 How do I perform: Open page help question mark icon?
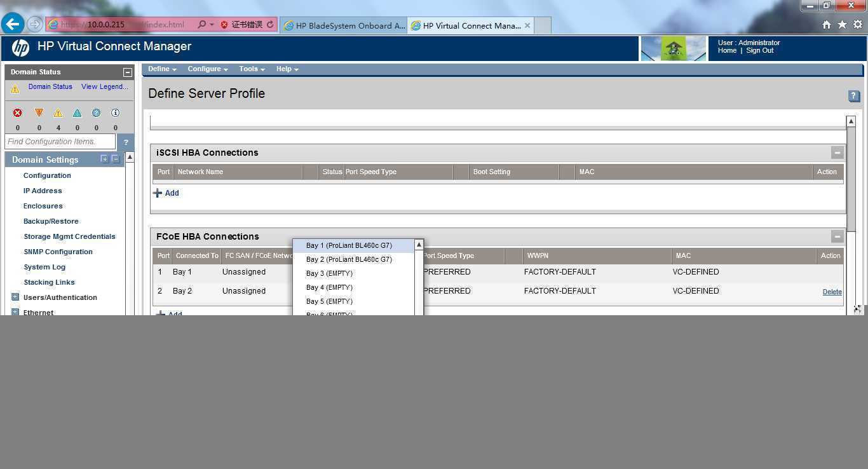coord(854,96)
